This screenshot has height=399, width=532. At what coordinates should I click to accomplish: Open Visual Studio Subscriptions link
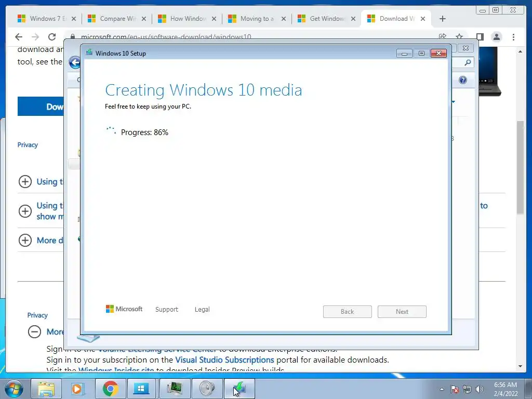tap(224, 360)
